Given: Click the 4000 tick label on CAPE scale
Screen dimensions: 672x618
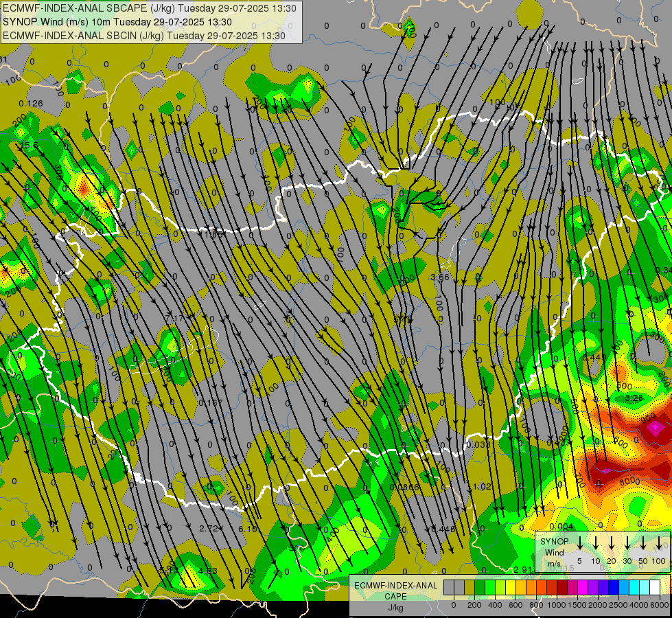Looking at the screenshot, I should point(639,605).
